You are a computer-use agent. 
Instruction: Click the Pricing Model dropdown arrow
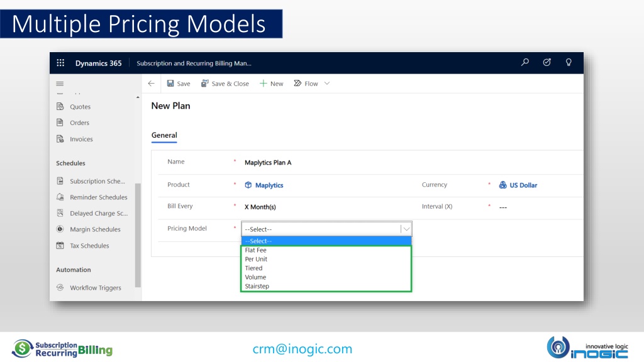tap(406, 229)
